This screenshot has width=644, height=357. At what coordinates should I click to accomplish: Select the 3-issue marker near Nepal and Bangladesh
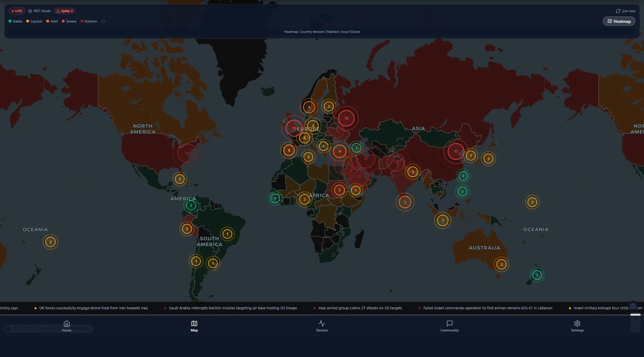pos(412,172)
